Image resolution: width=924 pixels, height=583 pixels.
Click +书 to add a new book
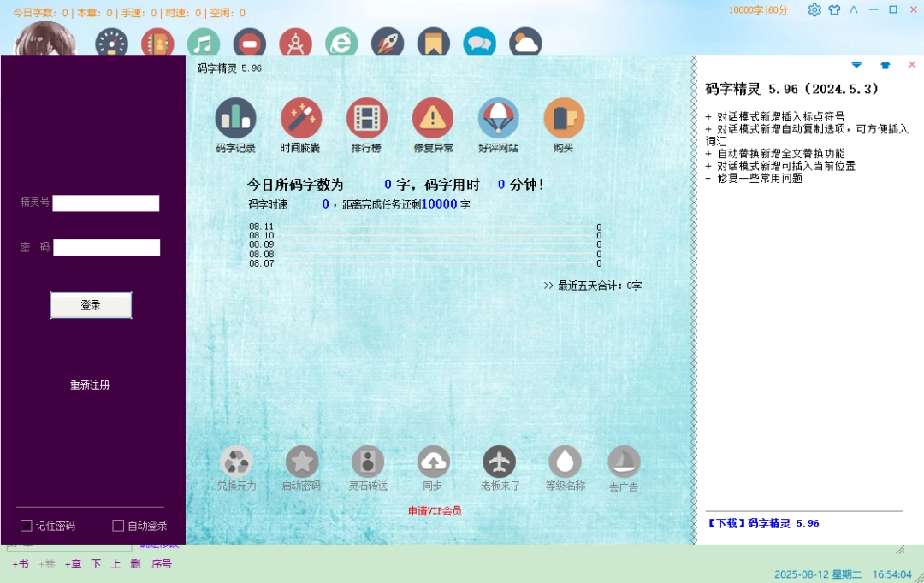(20, 564)
